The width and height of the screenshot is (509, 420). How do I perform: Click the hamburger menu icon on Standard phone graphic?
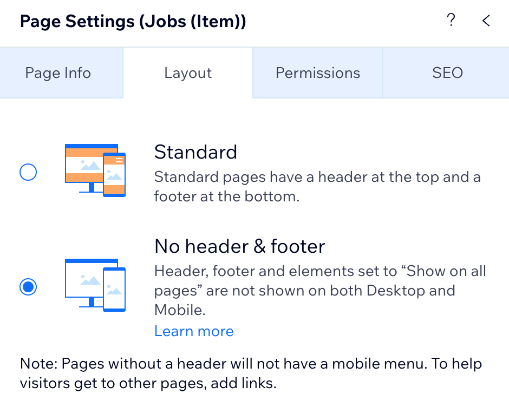[119, 160]
